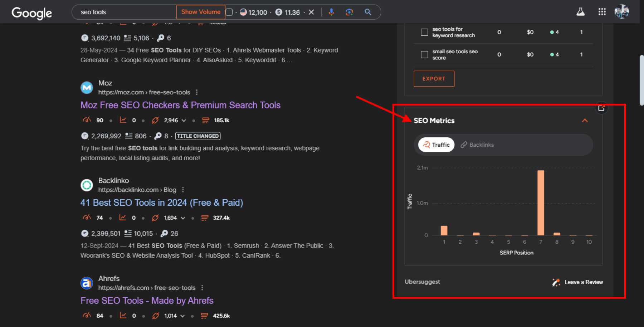Click the value 3,692,140

click(x=106, y=38)
